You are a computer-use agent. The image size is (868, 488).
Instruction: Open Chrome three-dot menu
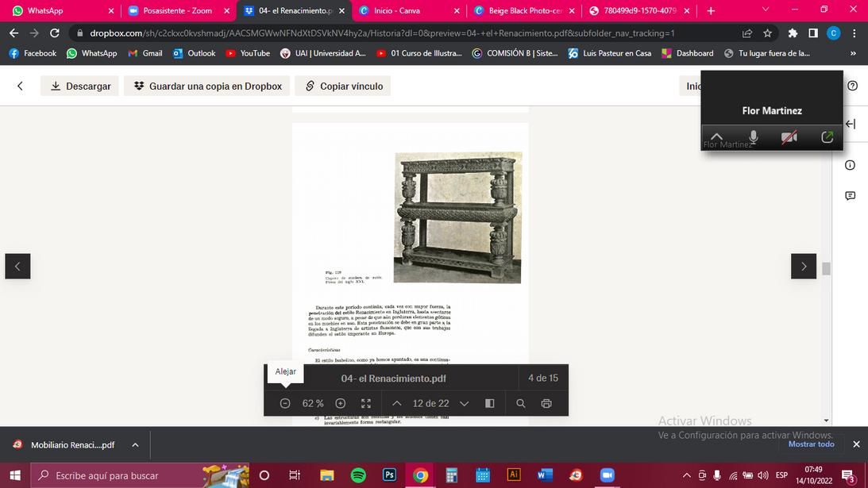pyautogui.click(x=854, y=33)
